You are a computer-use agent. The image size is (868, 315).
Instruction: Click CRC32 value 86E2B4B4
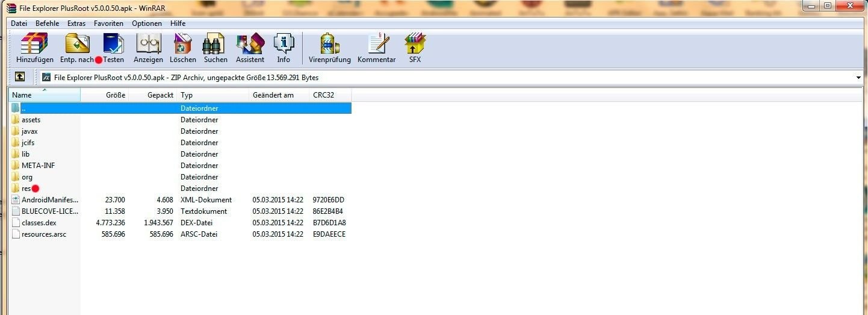(329, 211)
